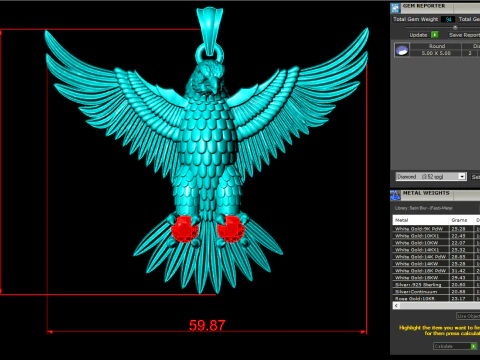This screenshot has height=360, width=480.
Task: Open the Diamond gem material dropdown
Action: (430, 177)
